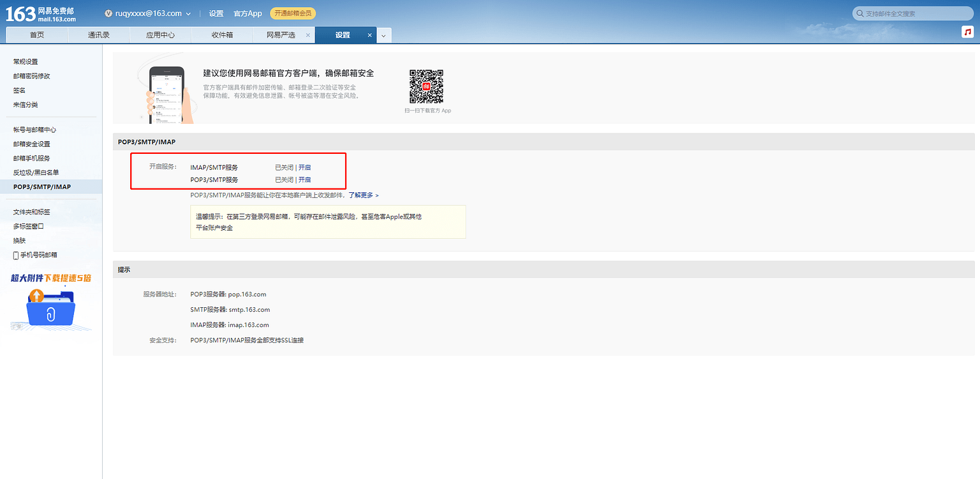Click the QR code for official App
Image resolution: width=980 pixels, height=479 pixels.
pyautogui.click(x=426, y=86)
